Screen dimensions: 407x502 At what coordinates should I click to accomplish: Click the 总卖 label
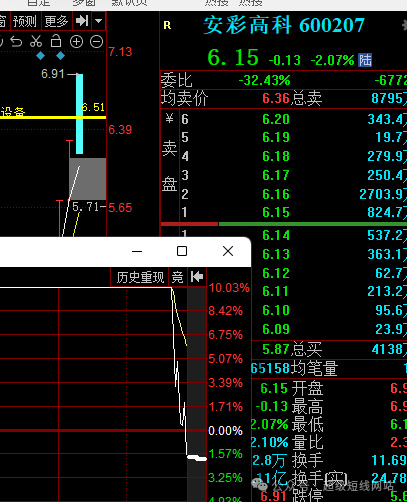306,99
